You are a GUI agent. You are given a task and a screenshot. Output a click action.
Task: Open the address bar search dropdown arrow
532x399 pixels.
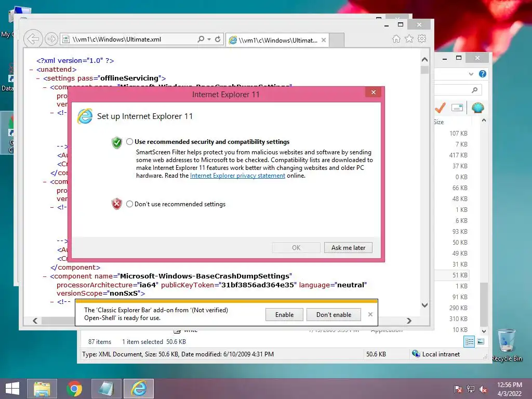point(209,39)
